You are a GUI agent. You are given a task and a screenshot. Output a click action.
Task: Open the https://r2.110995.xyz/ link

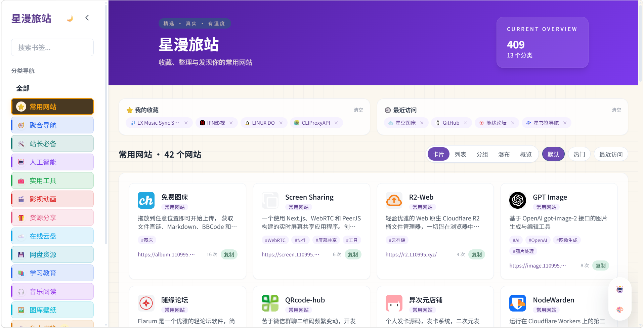pos(411,255)
